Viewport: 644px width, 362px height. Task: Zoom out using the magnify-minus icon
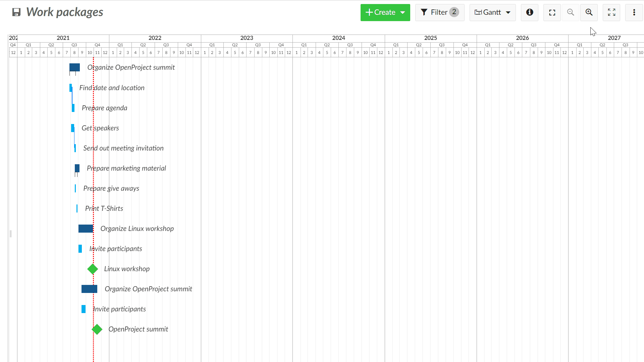[571, 12]
